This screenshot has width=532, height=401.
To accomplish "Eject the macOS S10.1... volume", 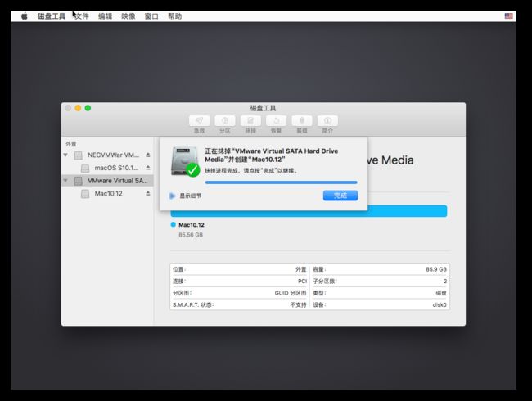I will (x=148, y=168).
